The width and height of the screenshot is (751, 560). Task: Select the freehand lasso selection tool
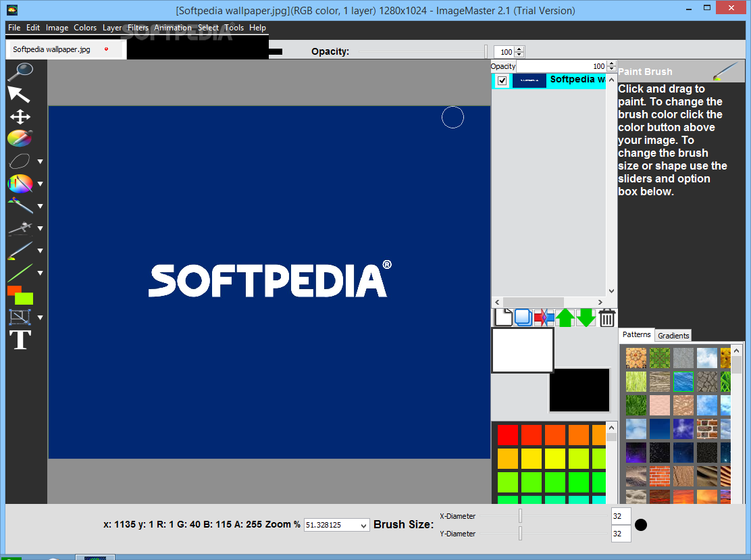(x=20, y=161)
